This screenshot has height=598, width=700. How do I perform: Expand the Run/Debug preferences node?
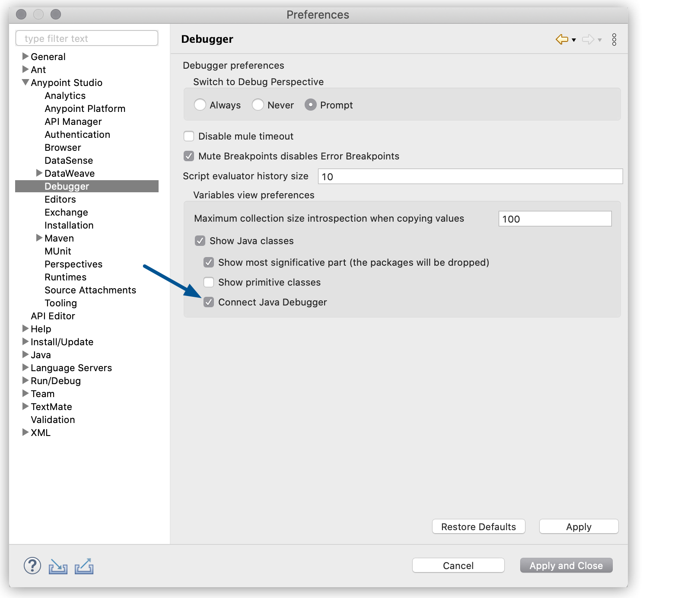tap(25, 381)
